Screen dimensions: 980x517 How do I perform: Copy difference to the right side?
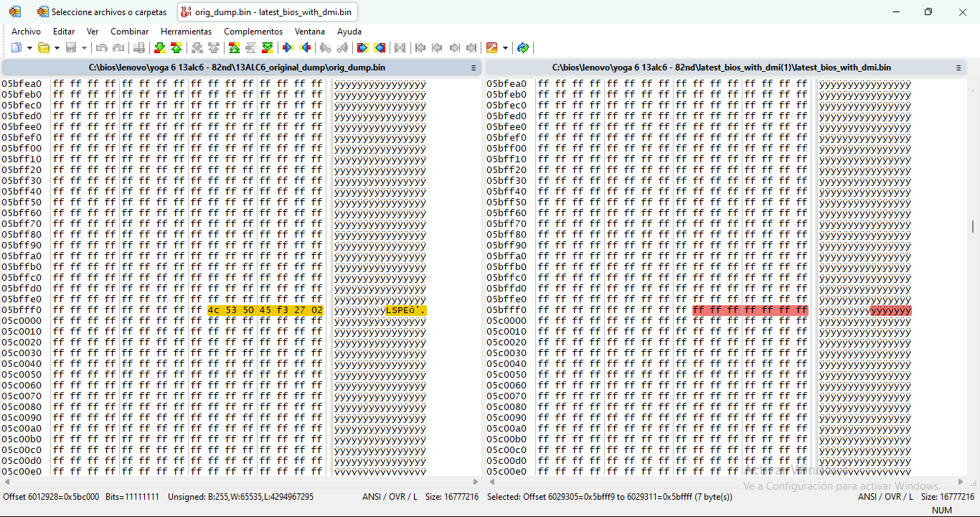click(x=288, y=48)
